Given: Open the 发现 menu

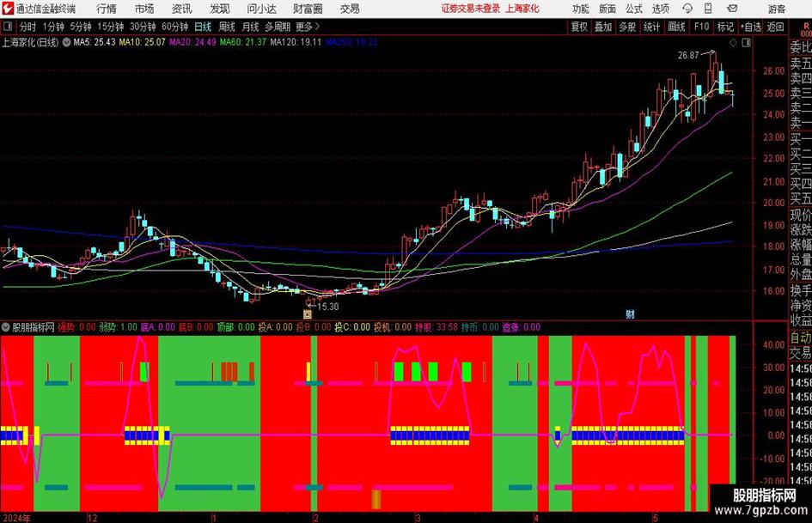Looking at the screenshot, I should pyautogui.click(x=219, y=9).
